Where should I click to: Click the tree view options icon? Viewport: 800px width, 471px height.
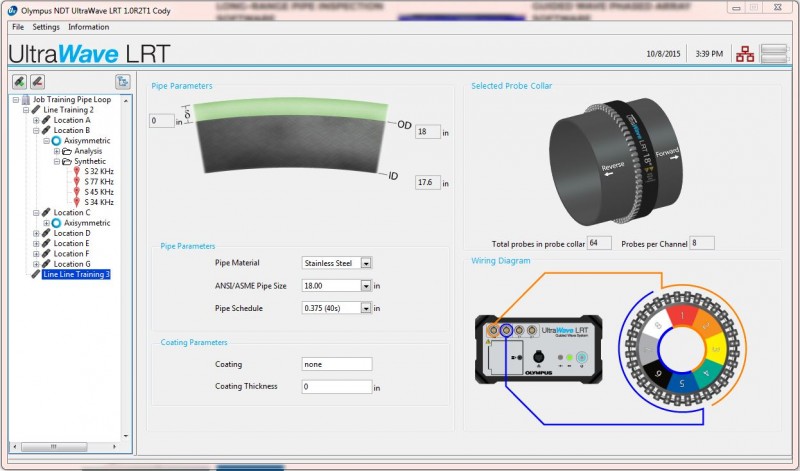(122, 81)
